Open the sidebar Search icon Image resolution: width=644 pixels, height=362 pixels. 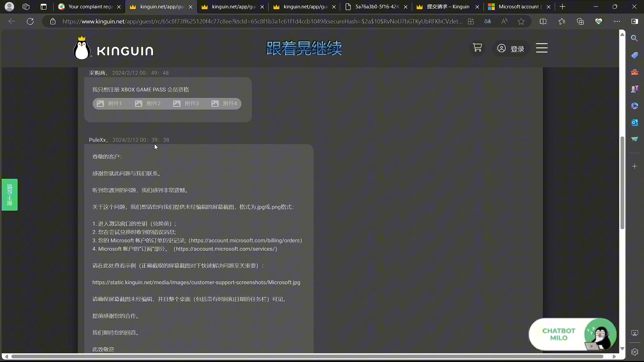click(x=635, y=38)
